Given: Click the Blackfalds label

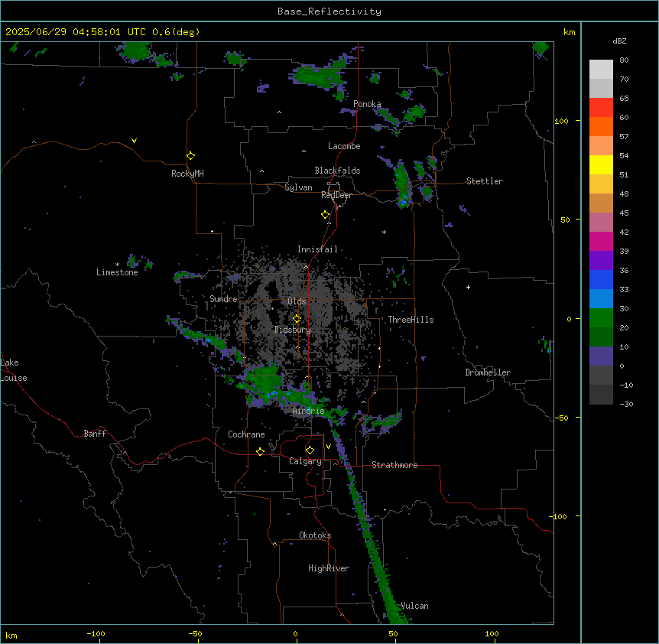Looking at the screenshot, I should (337, 171).
